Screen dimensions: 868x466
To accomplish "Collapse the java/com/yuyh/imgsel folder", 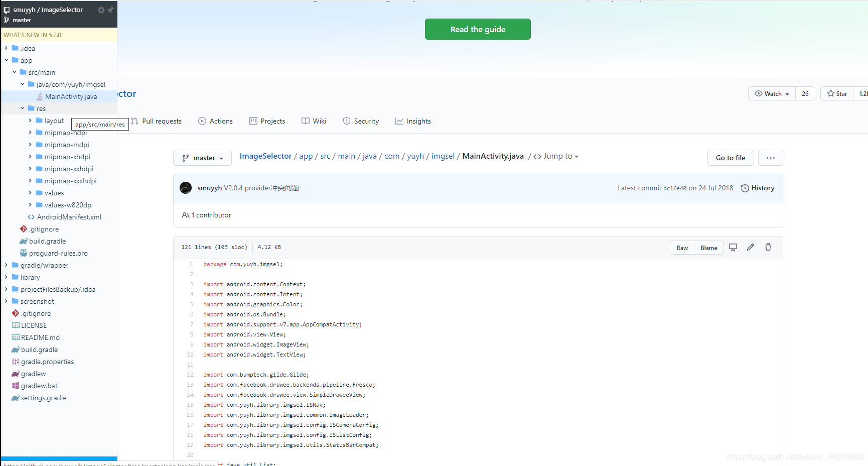I will click(x=22, y=84).
